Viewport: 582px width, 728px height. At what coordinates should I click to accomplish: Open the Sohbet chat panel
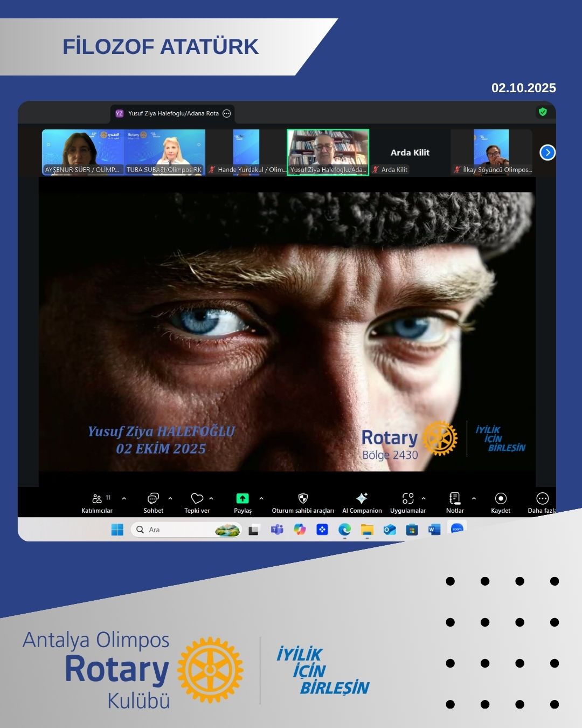point(153,499)
